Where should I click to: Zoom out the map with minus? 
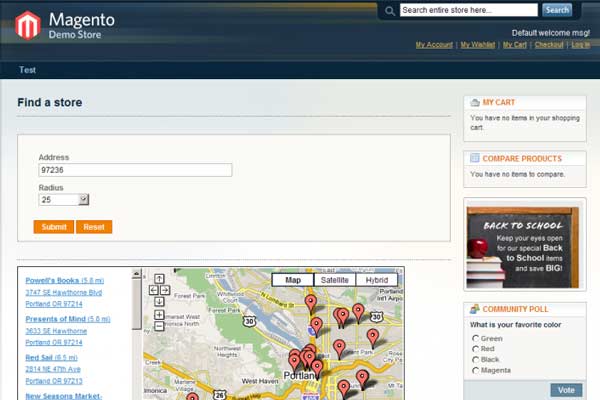click(x=159, y=326)
